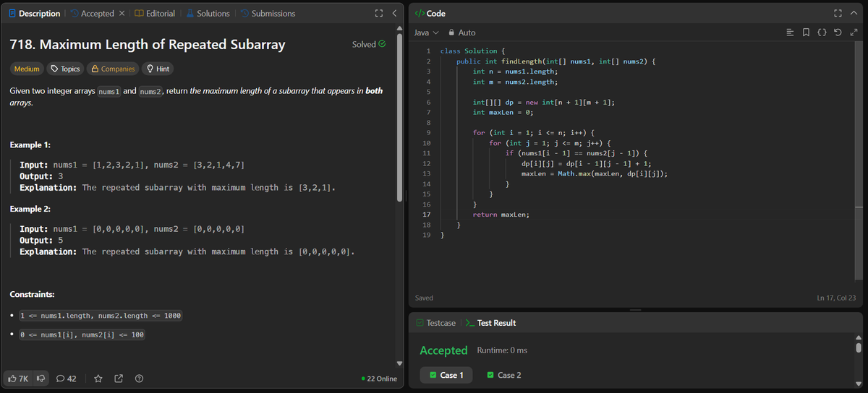Click the Ln 17, Col 23 indicator
Screen dimensions: 868x393
(x=835, y=298)
